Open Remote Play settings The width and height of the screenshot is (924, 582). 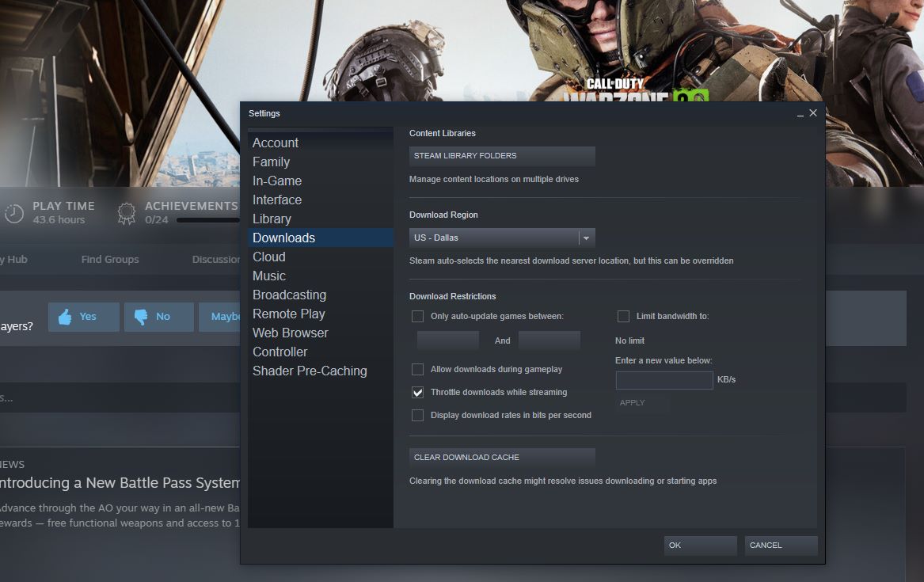click(x=321, y=314)
